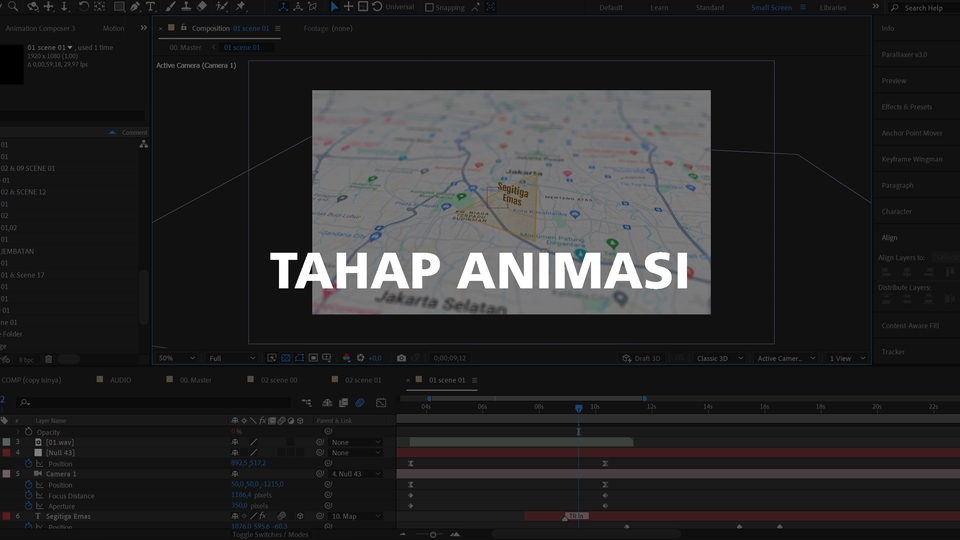Image resolution: width=960 pixels, height=540 pixels.
Task: Click 00. Master in composition breadcrumb
Action: click(x=186, y=47)
